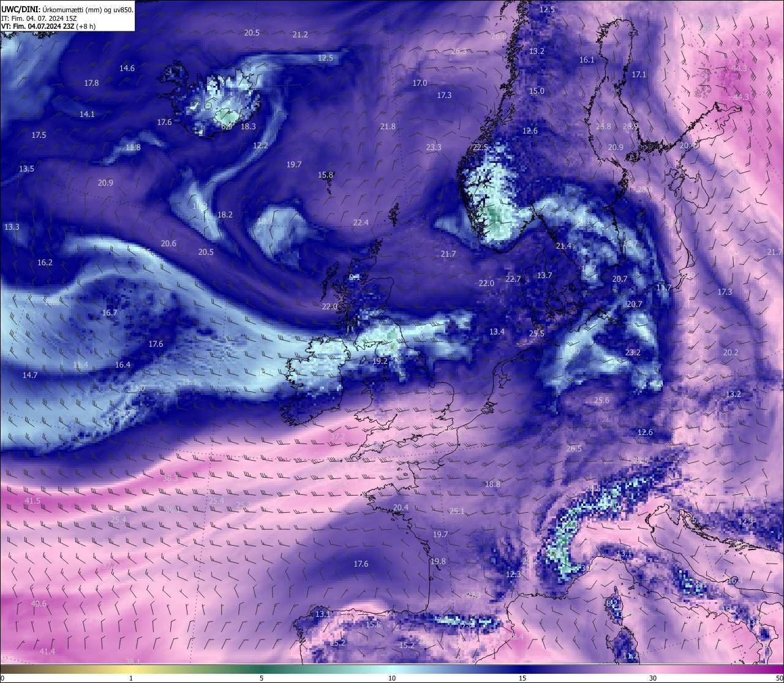The image size is (784, 683).
Task: Click the 22.5 value near Norway
Action: 480,148
